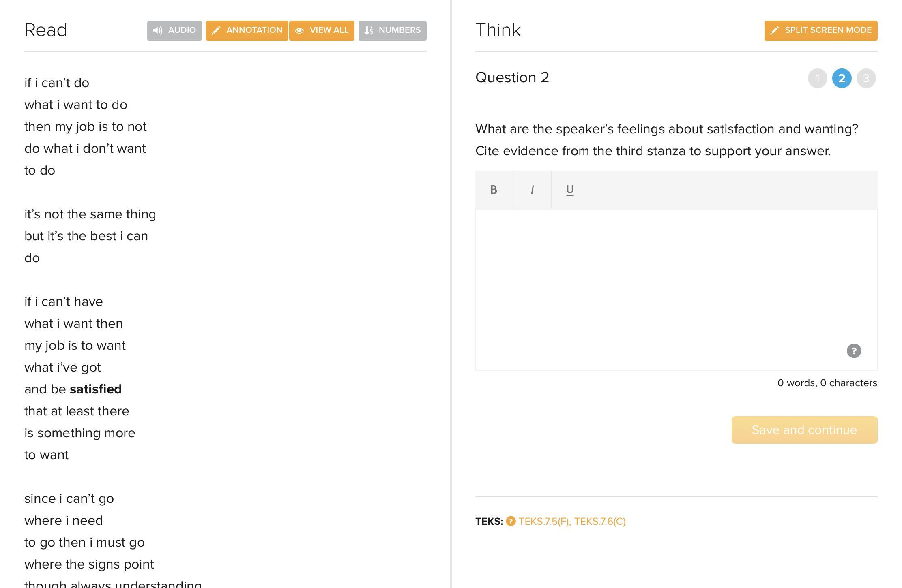
Task: Open TEKS.7.6(C) standard link
Action: (x=599, y=522)
